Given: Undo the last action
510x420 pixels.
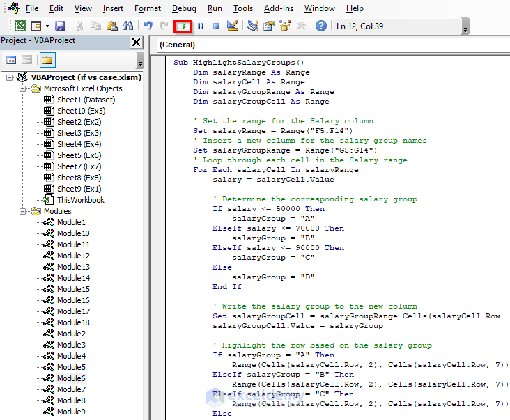Looking at the screenshot, I should click(x=148, y=26).
